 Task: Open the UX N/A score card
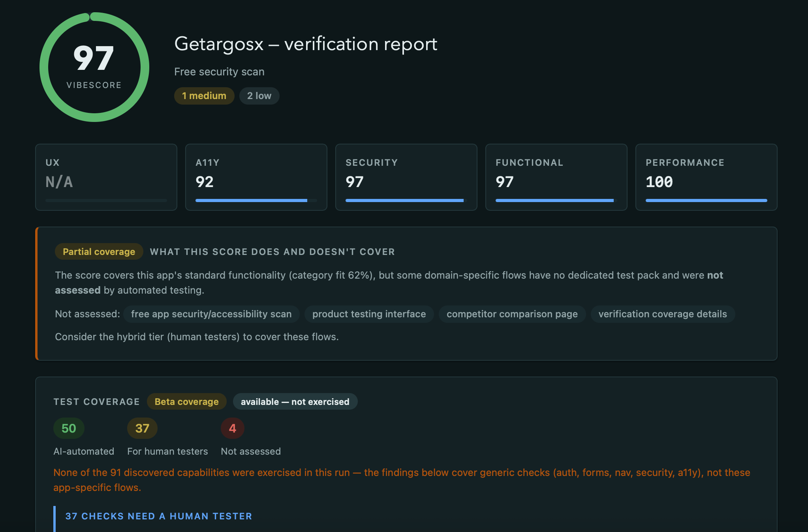[106, 177]
